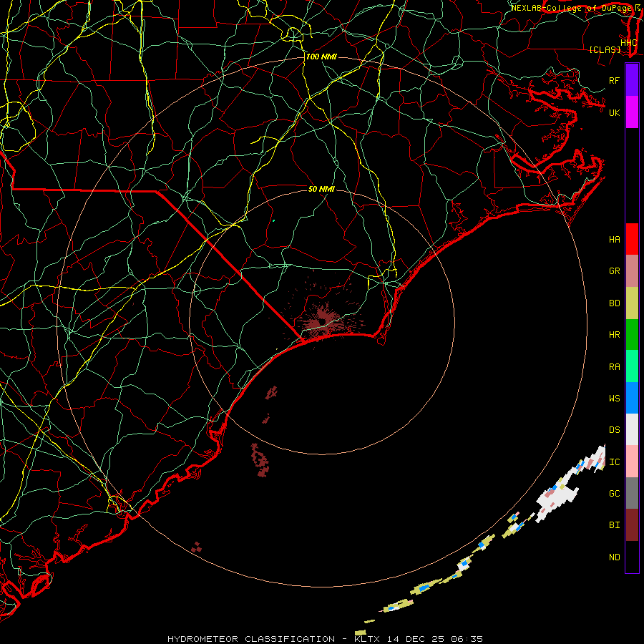644x644 pixels.
Task: Click the DS legend label
Action: click(614, 430)
